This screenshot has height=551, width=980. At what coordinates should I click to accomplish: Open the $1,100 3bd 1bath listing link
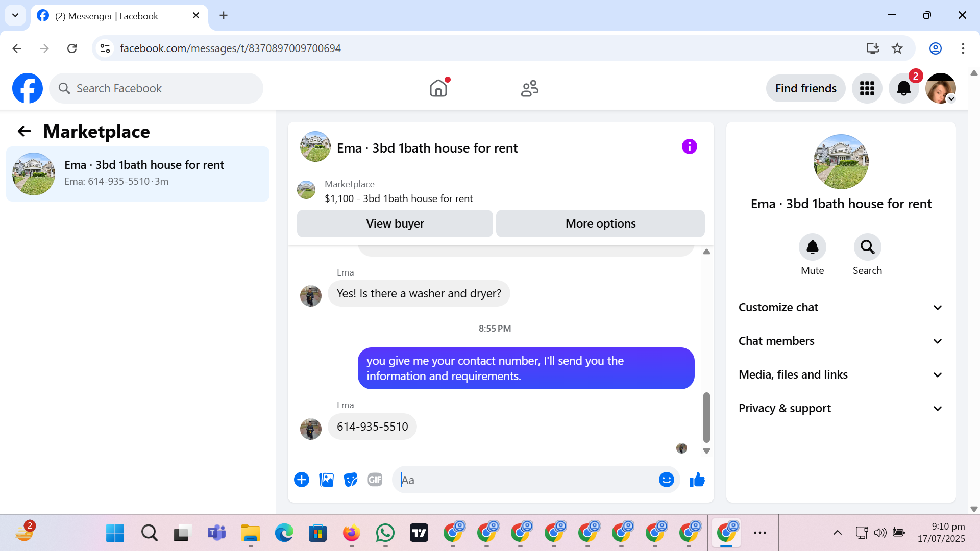(399, 198)
